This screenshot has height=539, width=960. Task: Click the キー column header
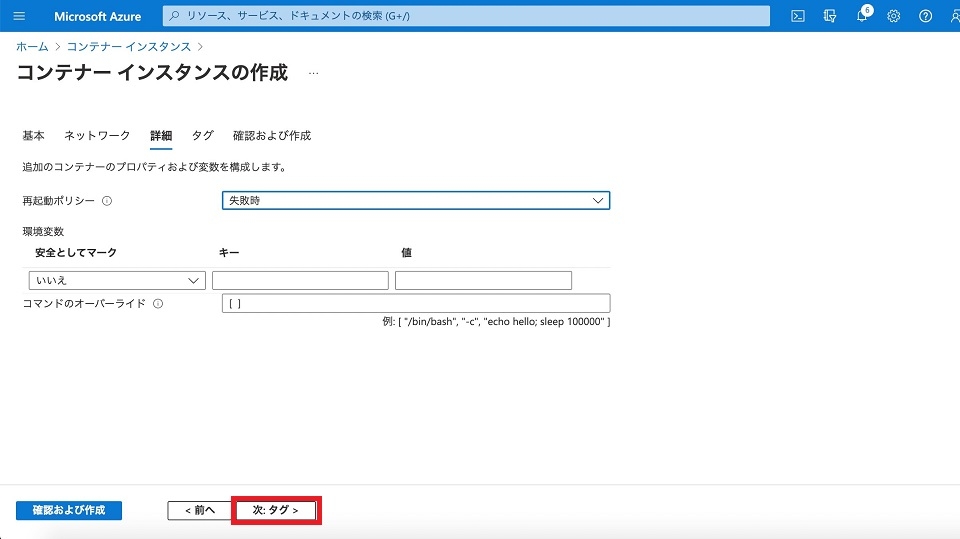pyautogui.click(x=229, y=252)
